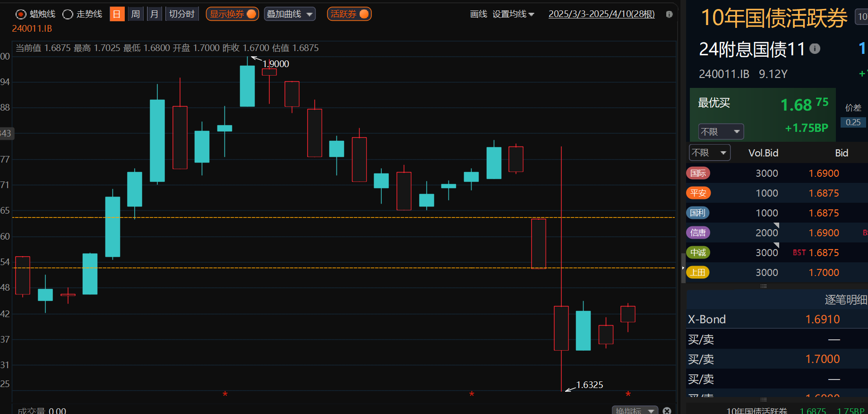Click the info icon next to 24附息国债11

(815, 49)
